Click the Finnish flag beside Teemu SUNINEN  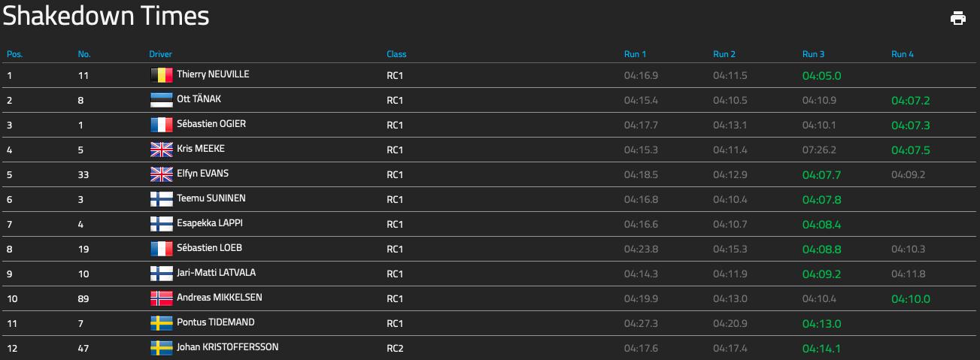click(x=162, y=199)
